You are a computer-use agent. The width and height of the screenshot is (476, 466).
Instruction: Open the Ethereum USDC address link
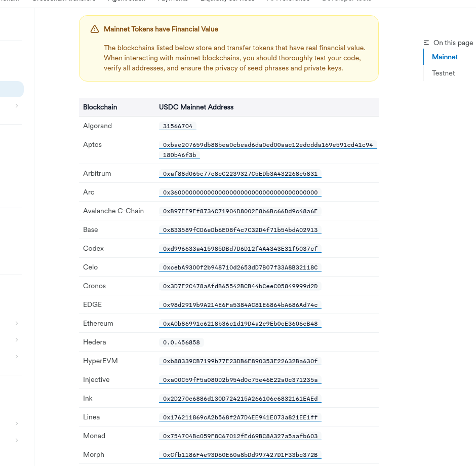(x=240, y=324)
